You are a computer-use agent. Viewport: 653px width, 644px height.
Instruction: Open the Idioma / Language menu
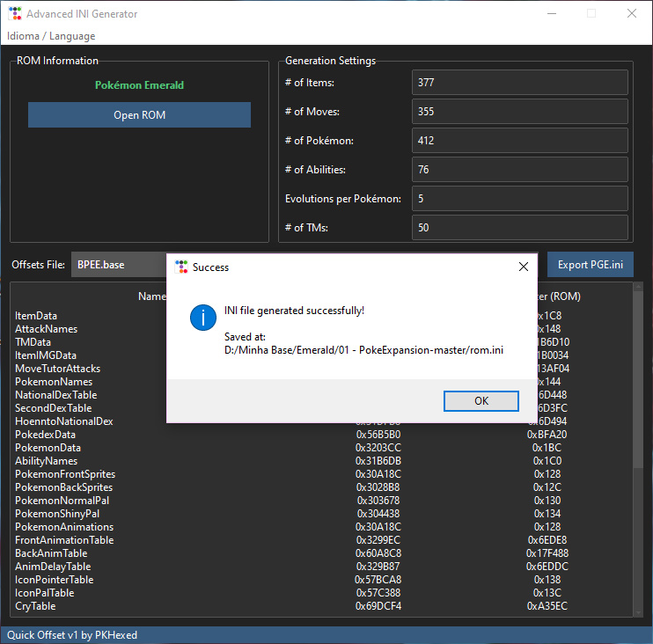click(x=51, y=36)
